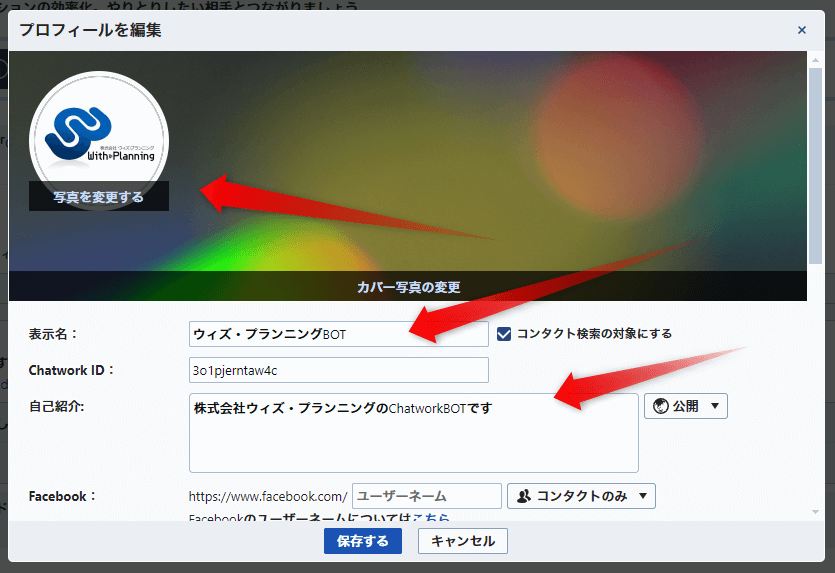Click the globe icon on 公開 button
The image size is (835, 573).
point(660,406)
